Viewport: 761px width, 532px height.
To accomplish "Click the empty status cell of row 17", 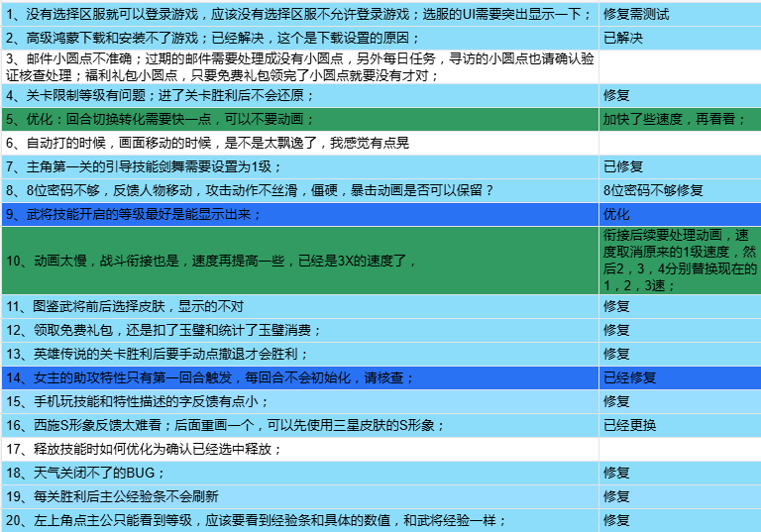I will click(x=680, y=450).
